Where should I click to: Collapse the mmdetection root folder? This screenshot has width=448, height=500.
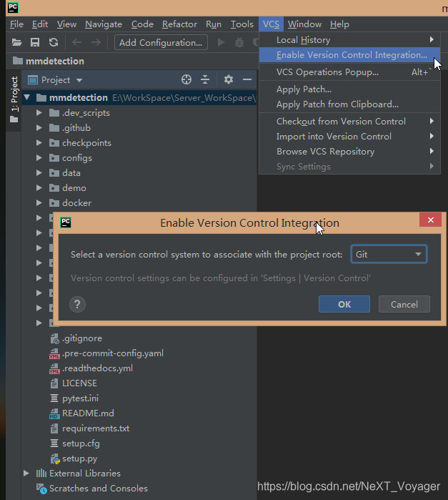tap(27, 97)
